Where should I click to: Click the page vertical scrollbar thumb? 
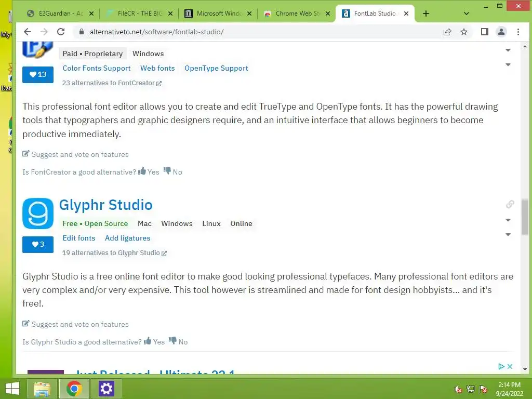pos(525,217)
